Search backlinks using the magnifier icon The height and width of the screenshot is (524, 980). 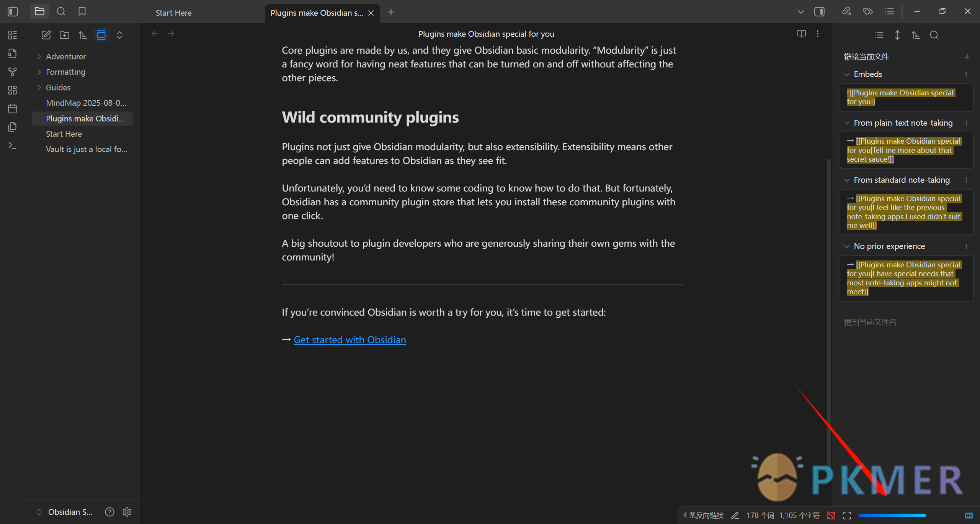point(934,35)
